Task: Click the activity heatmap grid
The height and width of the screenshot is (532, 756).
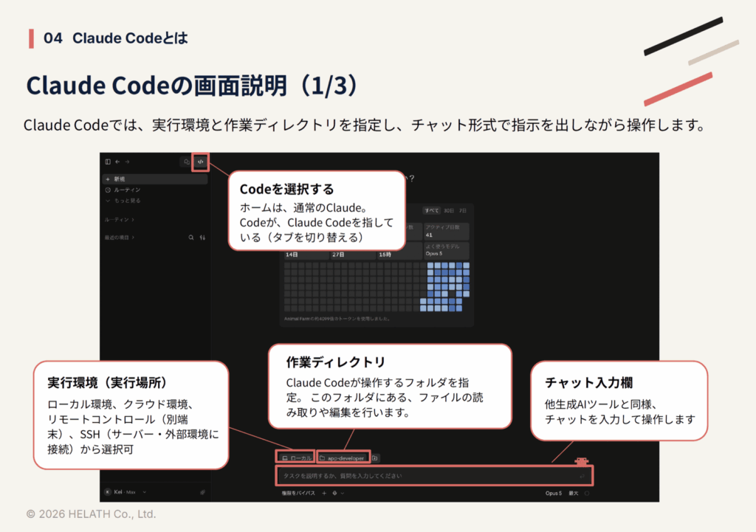Action: pyautogui.click(x=377, y=287)
